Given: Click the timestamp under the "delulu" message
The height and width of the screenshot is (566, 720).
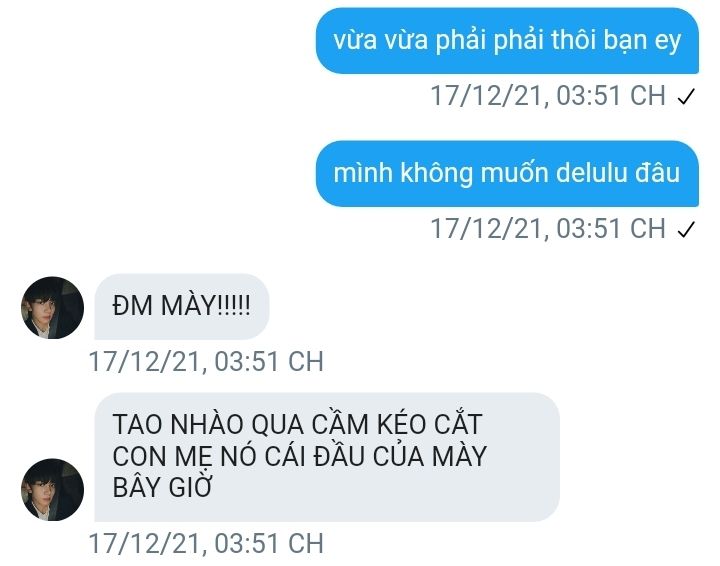Looking at the screenshot, I should [x=548, y=229].
